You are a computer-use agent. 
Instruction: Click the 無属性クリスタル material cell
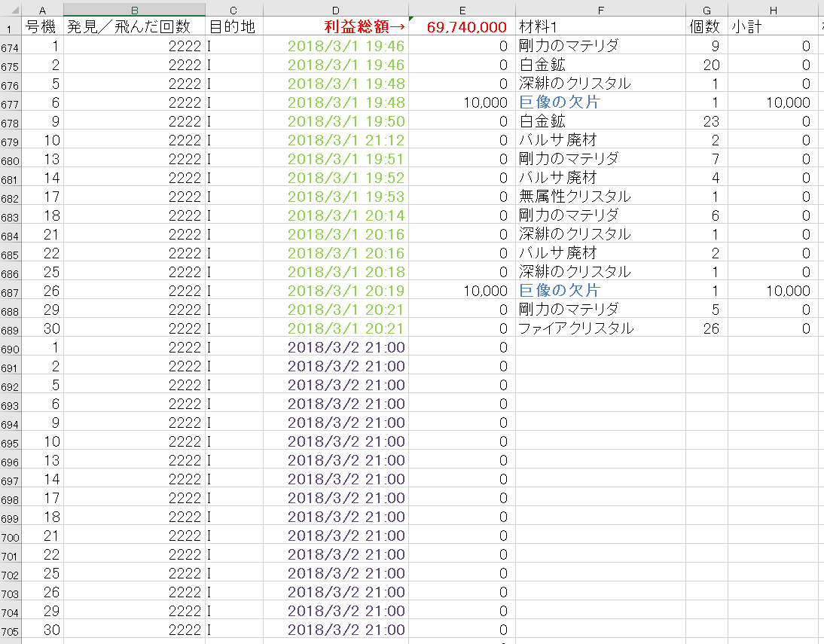[575, 197]
